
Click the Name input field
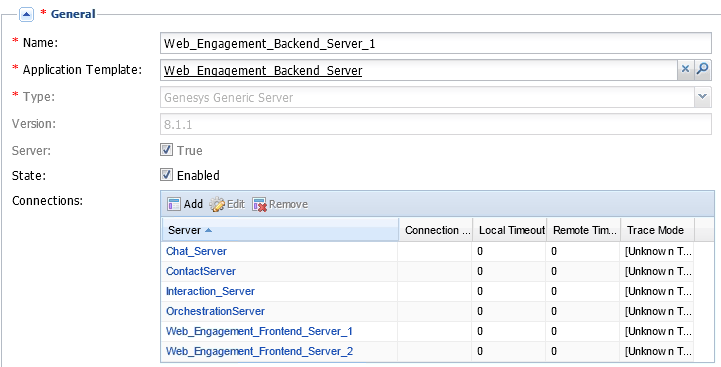point(435,44)
